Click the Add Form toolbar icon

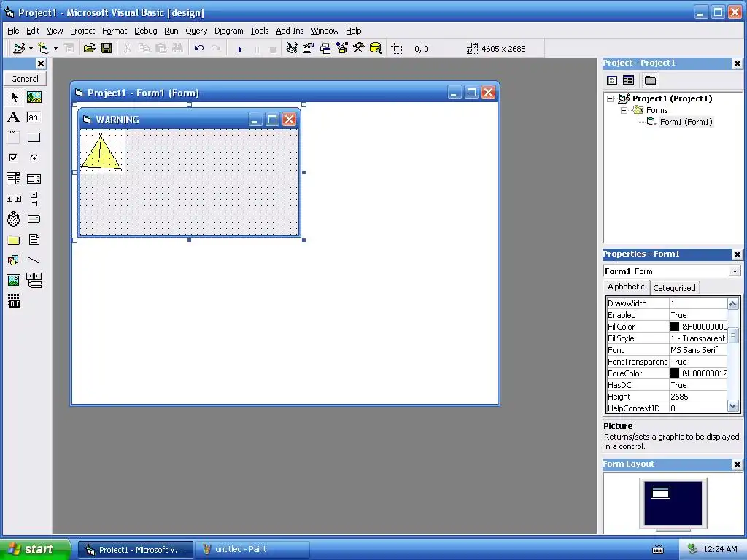44,49
